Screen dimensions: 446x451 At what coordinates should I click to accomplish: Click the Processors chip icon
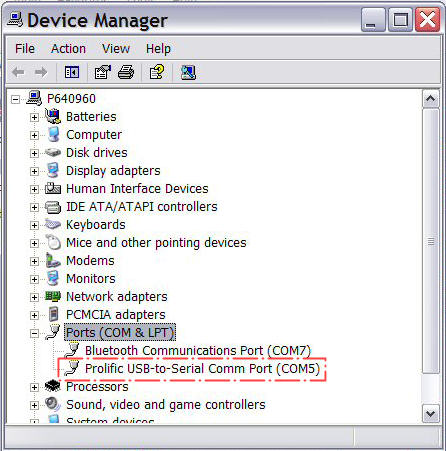tap(53, 386)
